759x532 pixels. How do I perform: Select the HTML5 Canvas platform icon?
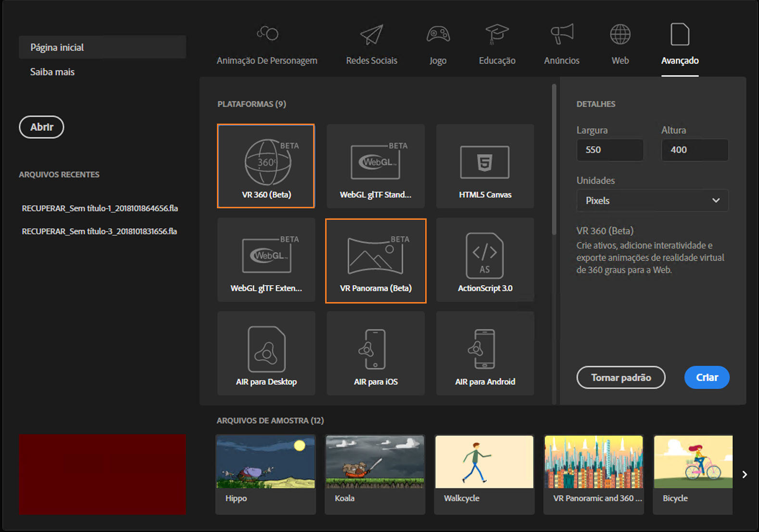[485, 166]
